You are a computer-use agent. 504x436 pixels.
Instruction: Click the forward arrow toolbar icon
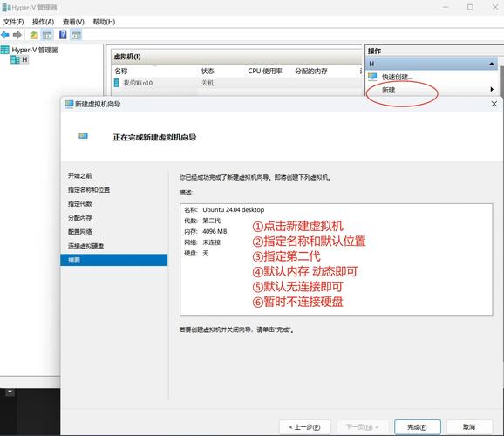17,35
